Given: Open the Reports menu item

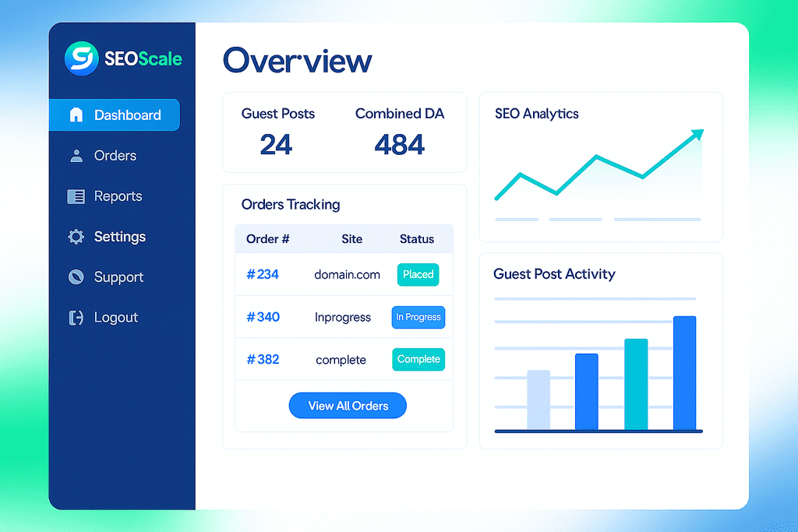Looking at the screenshot, I should click(x=118, y=196).
